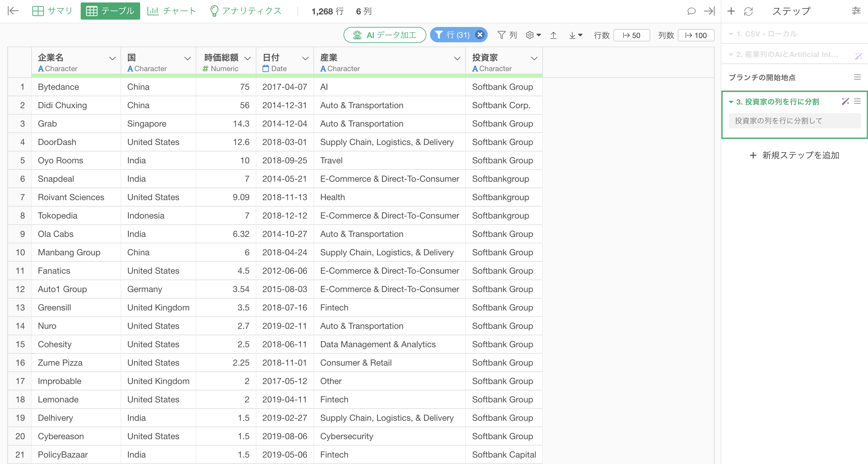Select the Cybersecurity cell
Viewport: 868px width, 464px height.
point(390,436)
